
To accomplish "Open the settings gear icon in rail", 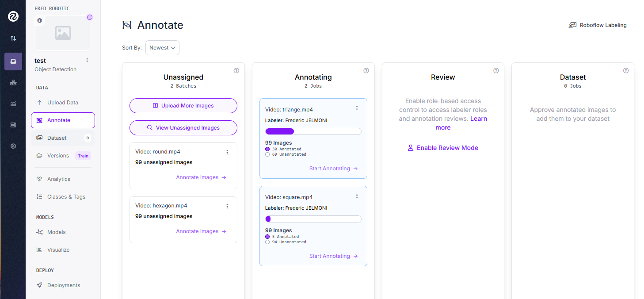I will point(13,146).
